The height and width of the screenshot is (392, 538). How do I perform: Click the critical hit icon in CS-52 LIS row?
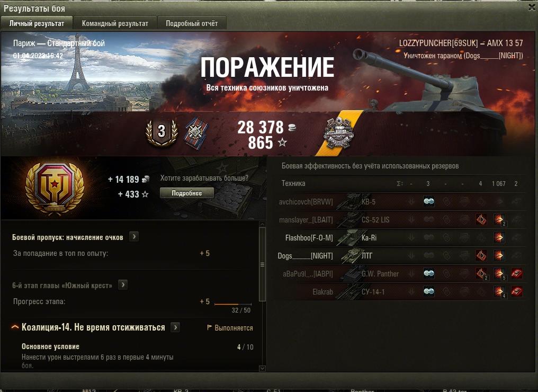481,219
